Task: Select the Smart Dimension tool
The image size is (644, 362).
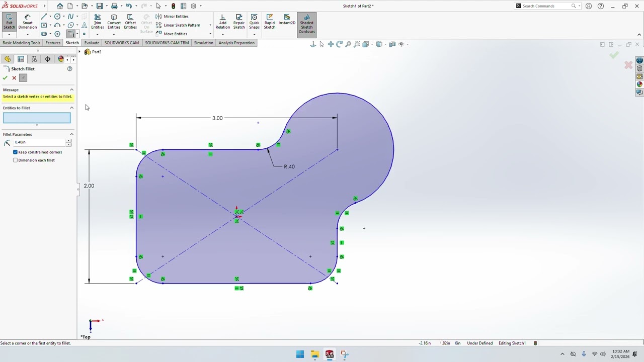Action: click(27, 22)
